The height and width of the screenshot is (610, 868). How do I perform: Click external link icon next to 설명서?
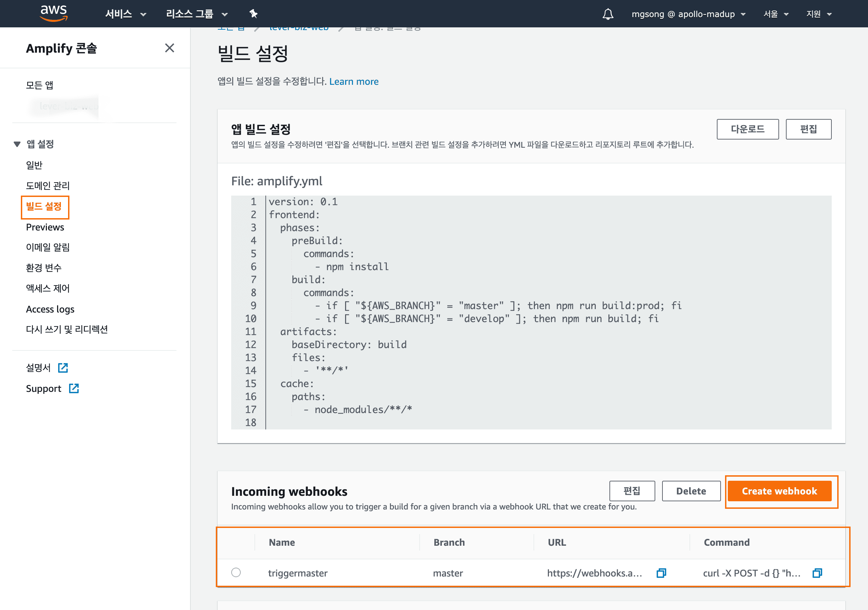point(63,368)
